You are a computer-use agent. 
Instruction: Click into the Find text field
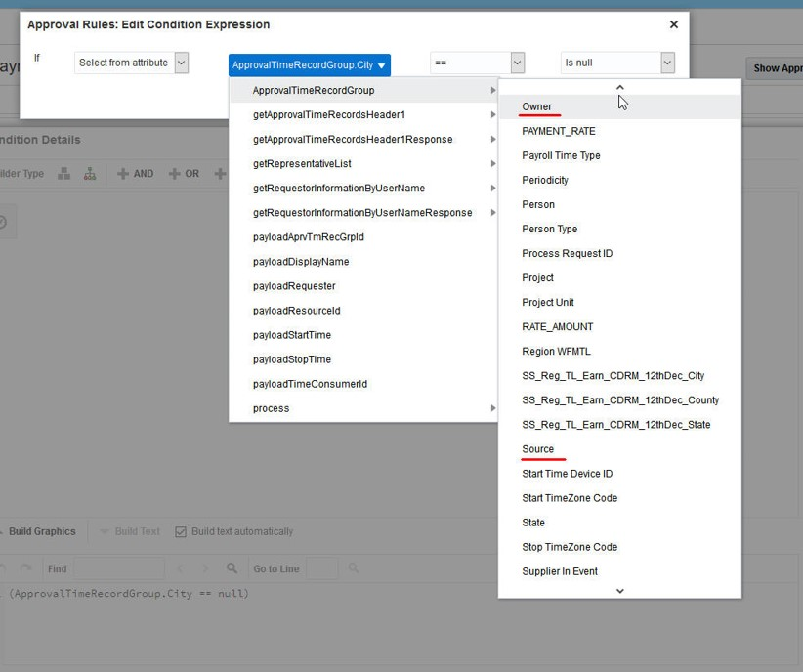(119, 568)
